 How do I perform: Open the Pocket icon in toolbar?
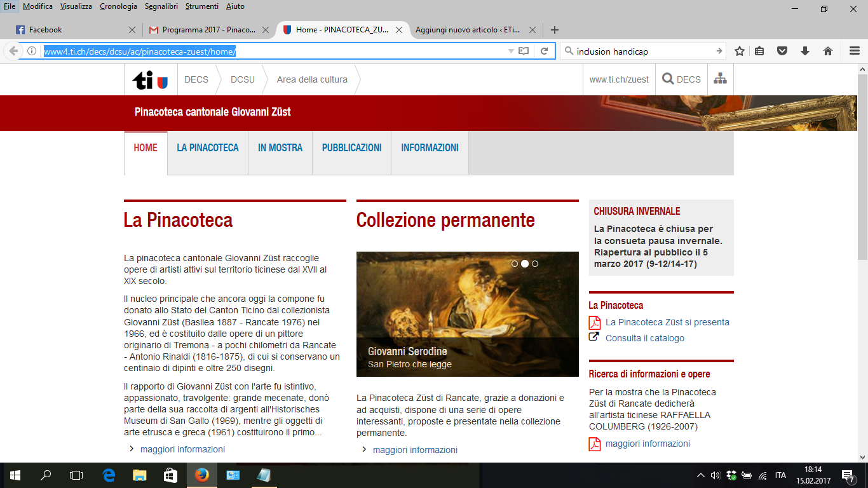coord(782,51)
